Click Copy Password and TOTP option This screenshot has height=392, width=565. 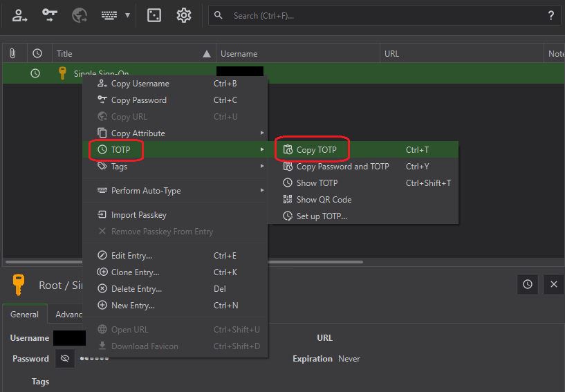[x=363, y=167]
